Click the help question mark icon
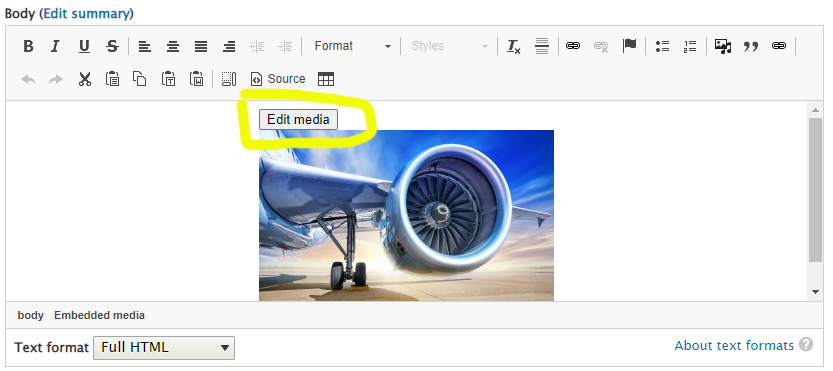Viewport: 833px width, 371px height. 806,344
